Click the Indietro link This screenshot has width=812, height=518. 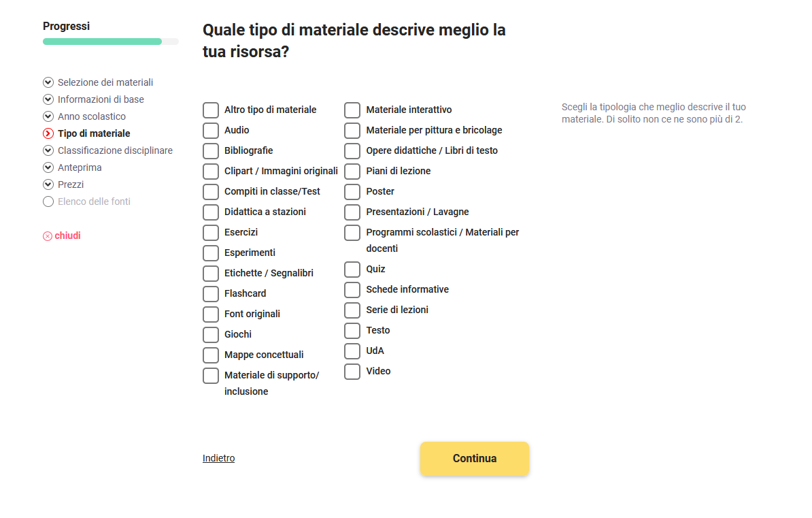click(x=218, y=458)
